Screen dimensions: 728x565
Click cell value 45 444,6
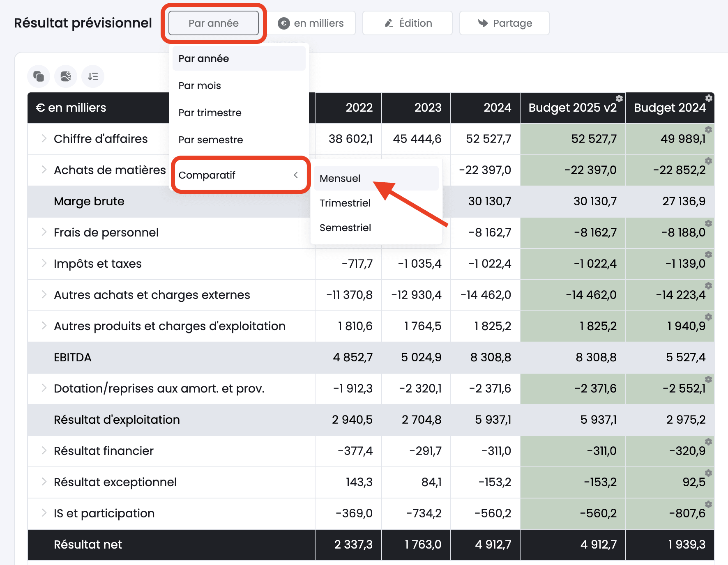click(x=417, y=139)
